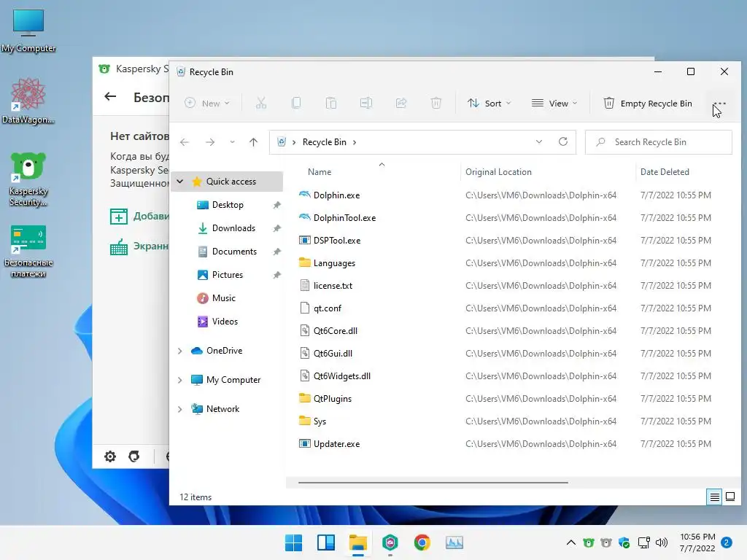
Task: Refresh the Recycle Bin view
Action: pyautogui.click(x=563, y=142)
